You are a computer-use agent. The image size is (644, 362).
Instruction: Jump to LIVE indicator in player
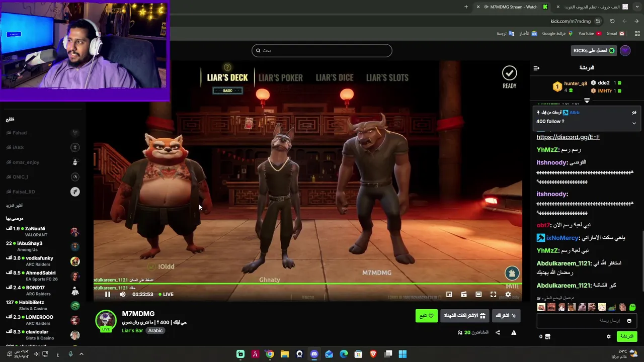click(x=166, y=294)
